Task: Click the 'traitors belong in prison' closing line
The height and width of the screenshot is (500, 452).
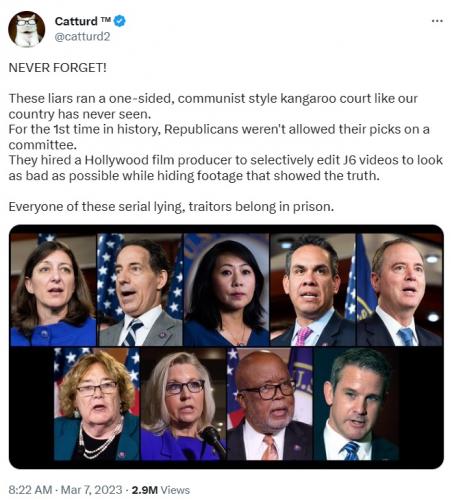Action: coord(171,207)
